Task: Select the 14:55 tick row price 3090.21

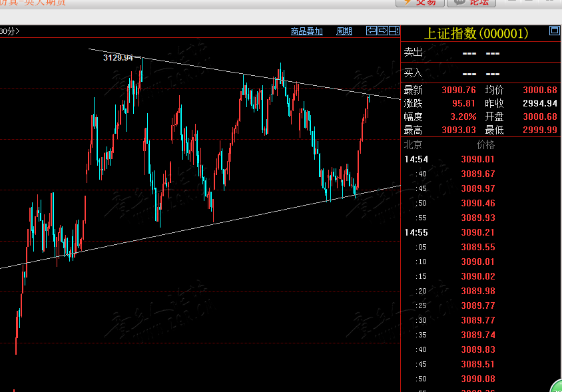Action: point(478,232)
